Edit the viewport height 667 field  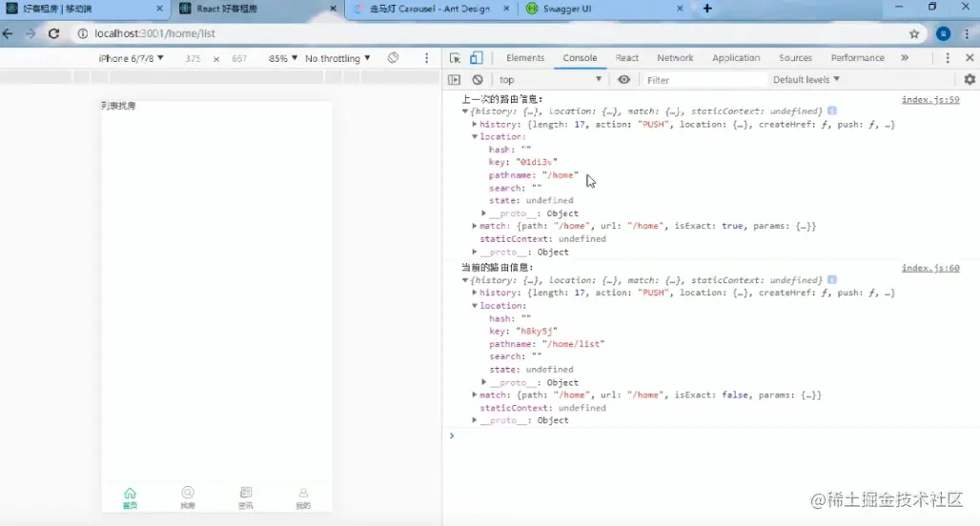point(239,58)
